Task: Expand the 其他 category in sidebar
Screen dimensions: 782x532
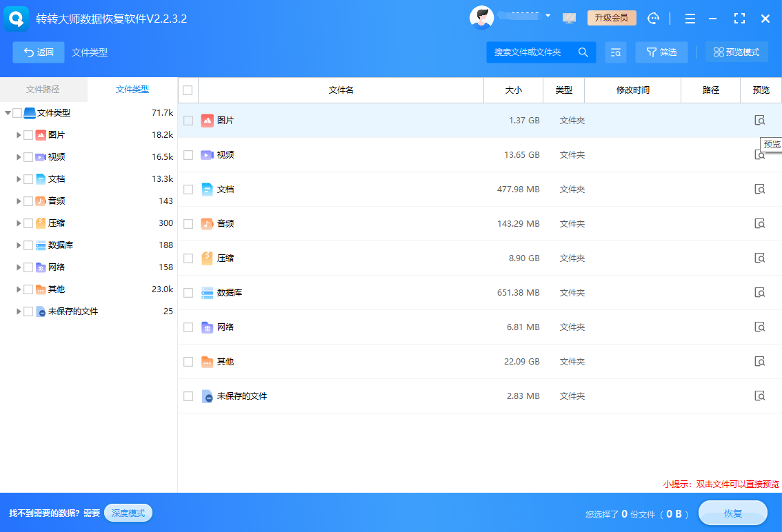Action: click(x=19, y=289)
